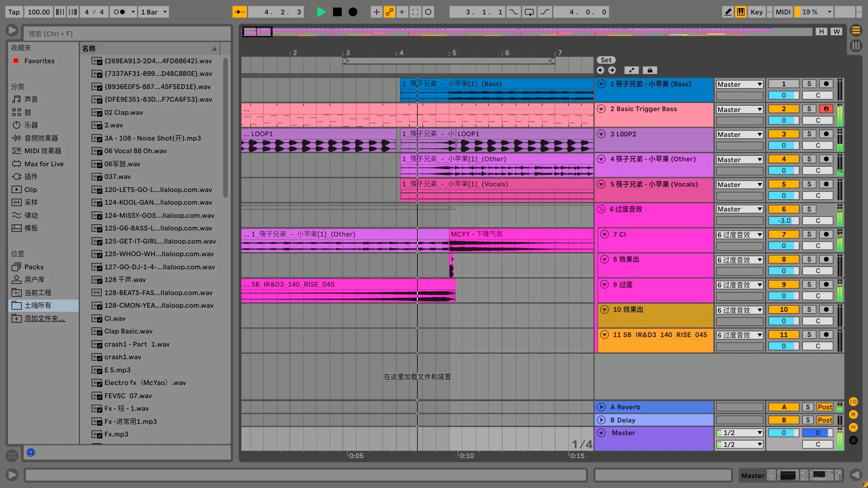This screenshot has width=868, height=488.
Task: Click the Set locator button
Action: pos(606,60)
